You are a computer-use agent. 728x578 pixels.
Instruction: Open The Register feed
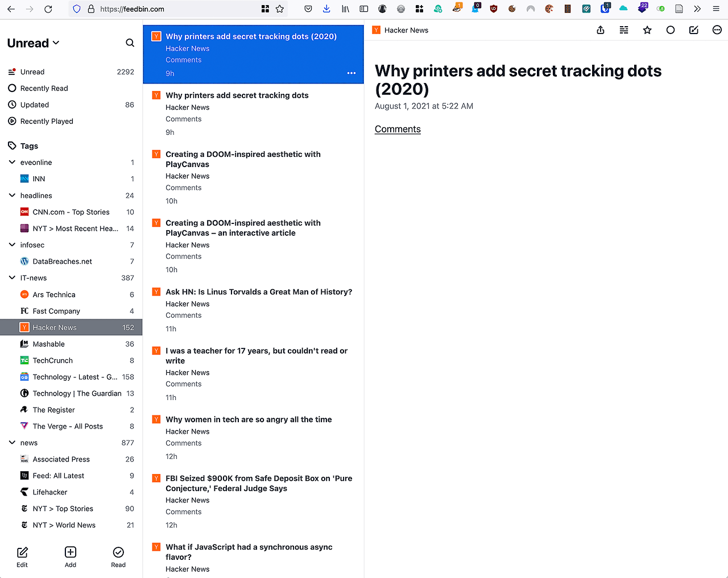(x=71, y=410)
